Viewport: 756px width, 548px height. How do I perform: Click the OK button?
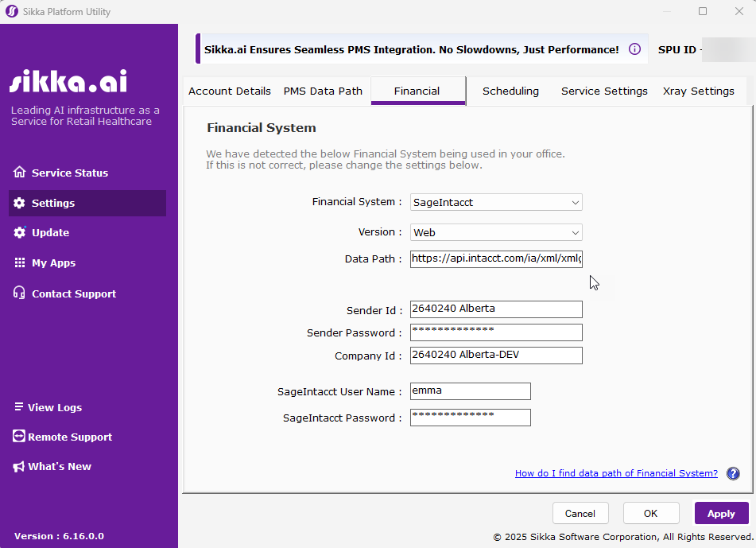click(651, 513)
